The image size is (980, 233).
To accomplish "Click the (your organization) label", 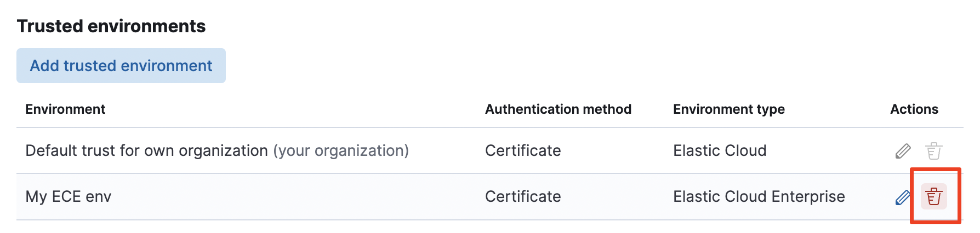I will click(341, 150).
